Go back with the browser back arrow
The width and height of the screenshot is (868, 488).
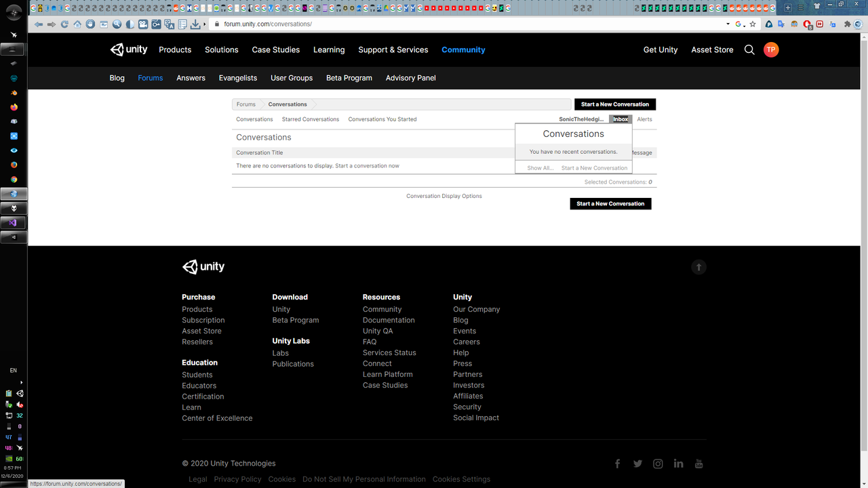click(x=39, y=24)
